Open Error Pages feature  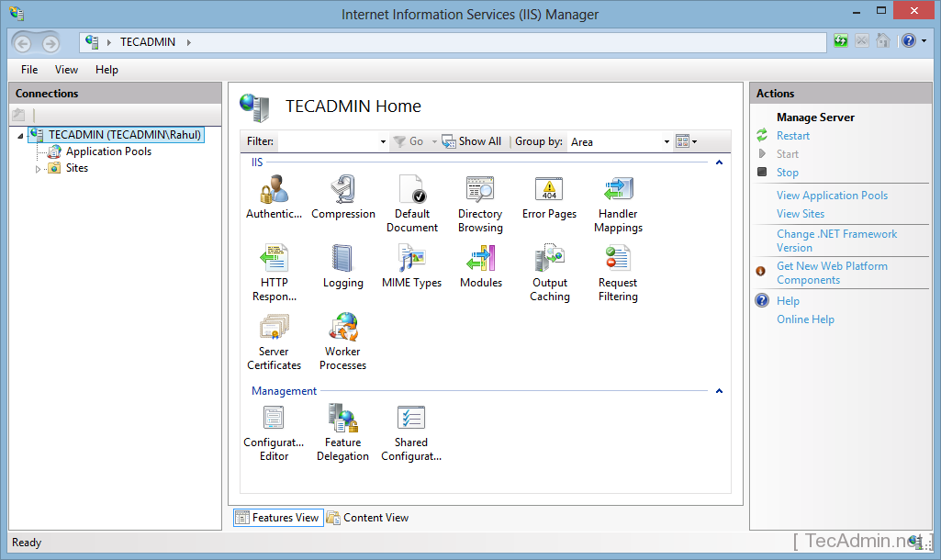[549, 196]
